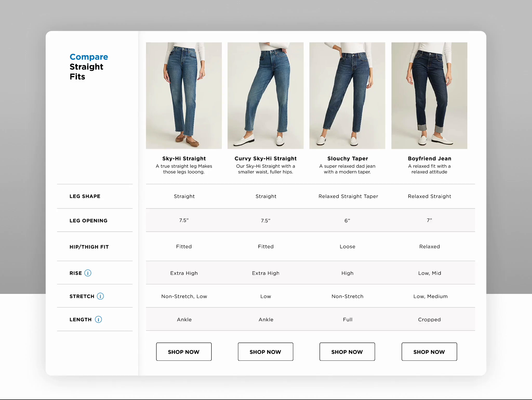Open the Curvy Sky-Hi Straight product photo
The image size is (532, 400).
(265, 95)
